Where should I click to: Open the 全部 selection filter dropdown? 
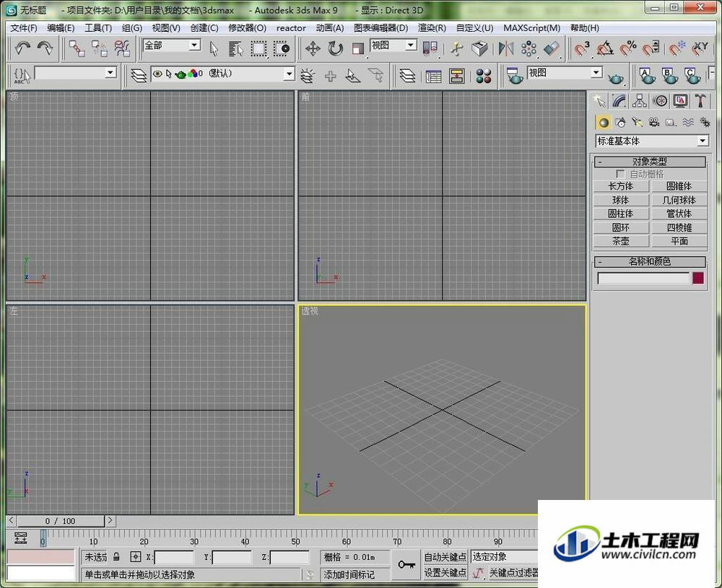195,45
